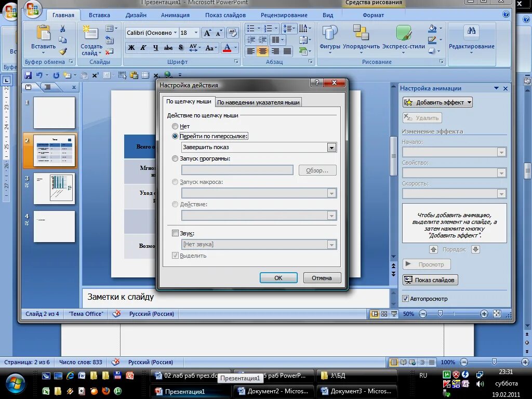
Task: Click the Office button logo
Action: [x=33, y=9]
